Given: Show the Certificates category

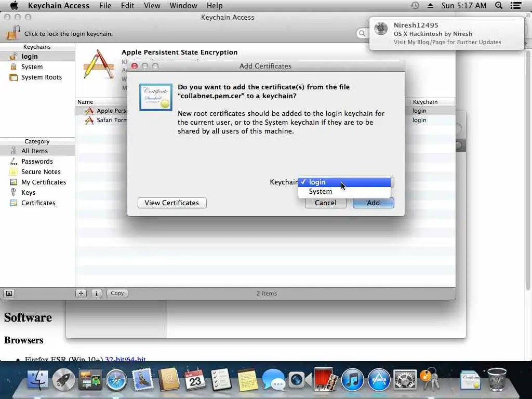Looking at the screenshot, I should [x=37, y=203].
